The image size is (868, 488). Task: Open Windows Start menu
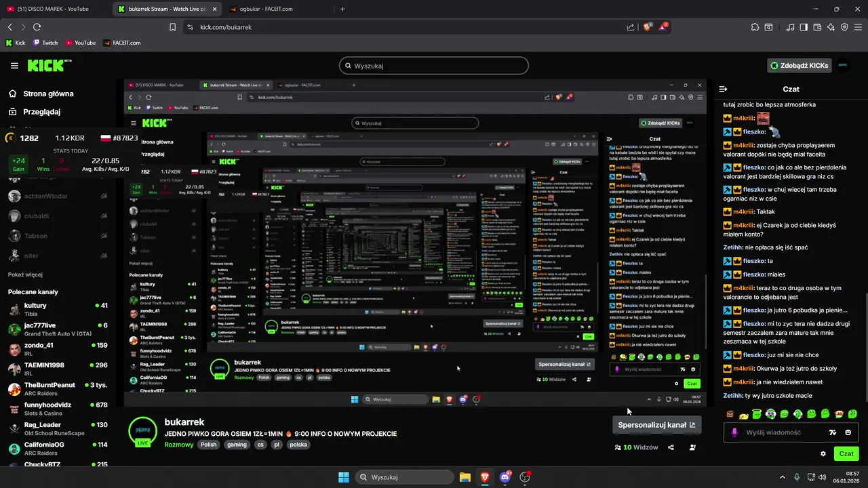343,477
